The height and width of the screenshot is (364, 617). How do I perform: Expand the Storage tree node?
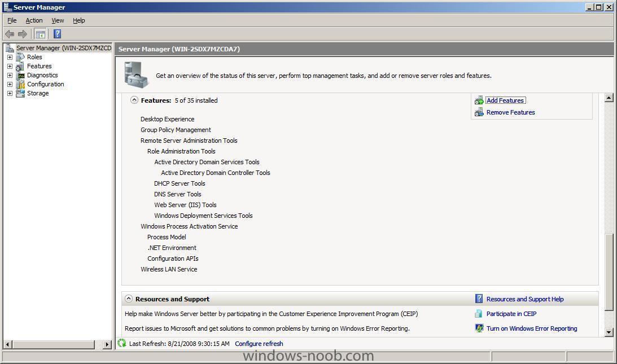[x=10, y=93]
